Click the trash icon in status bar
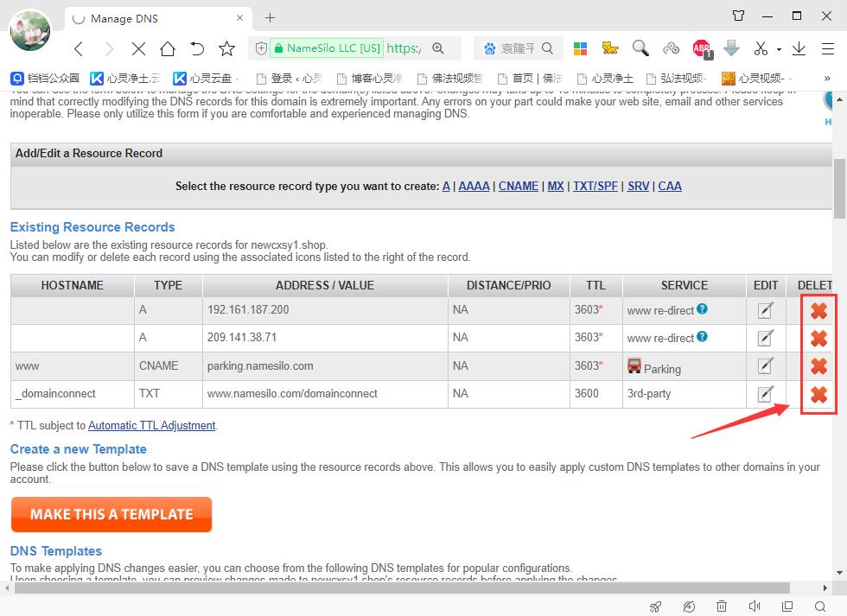The width and height of the screenshot is (847, 616). 722,606
